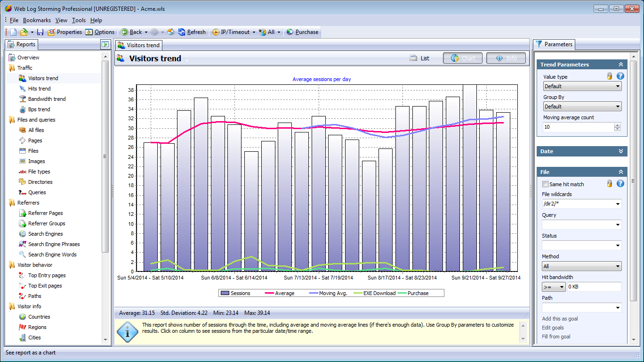Click the File types icon in the Reports tree
Image resolution: width=644 pixels, height=362 pixels.
coord(22,172)
